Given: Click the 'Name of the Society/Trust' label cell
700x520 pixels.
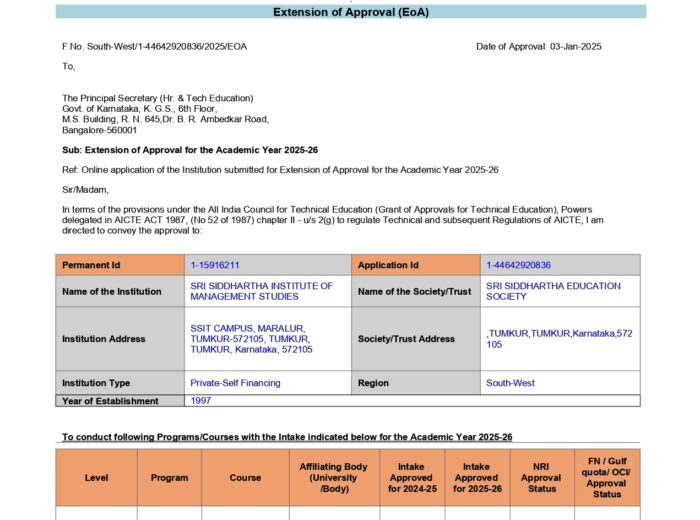Looking at the screenshot, I should click(x=416, y=291).
